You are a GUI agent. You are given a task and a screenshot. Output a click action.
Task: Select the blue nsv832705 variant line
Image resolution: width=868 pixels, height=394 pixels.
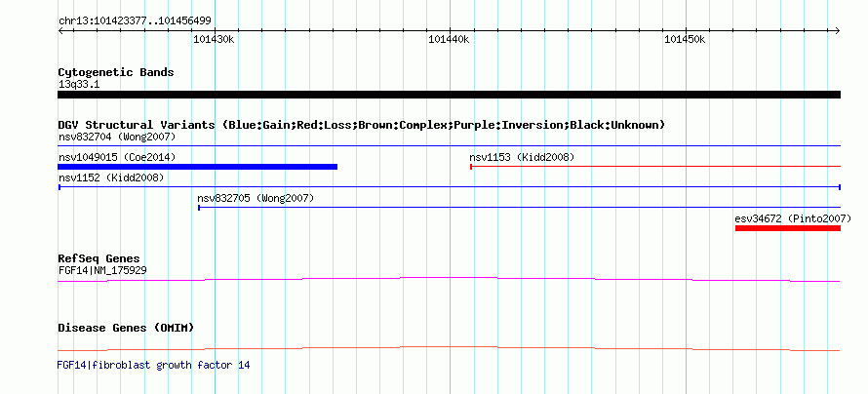(519, 208)
